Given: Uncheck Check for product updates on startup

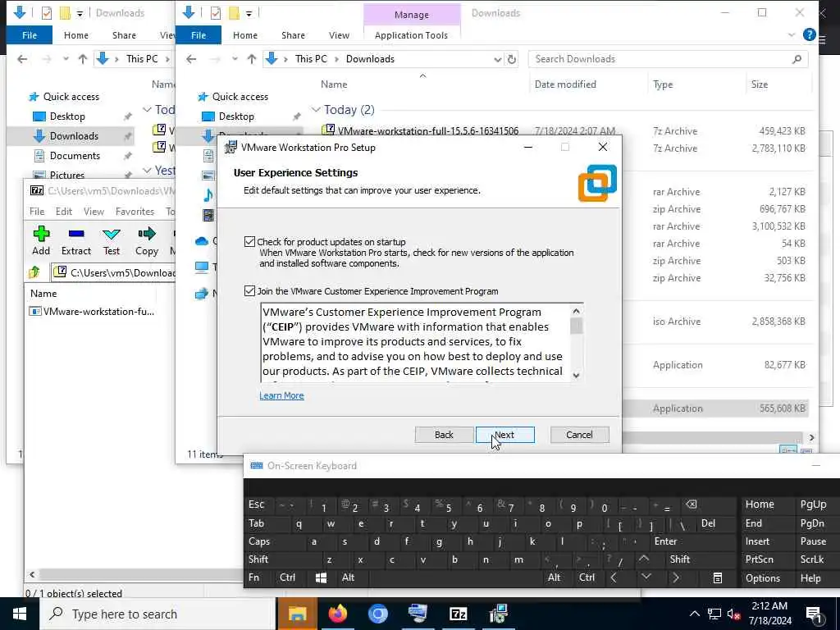Looking at the screenshot, I should click(x=249, y=242).
